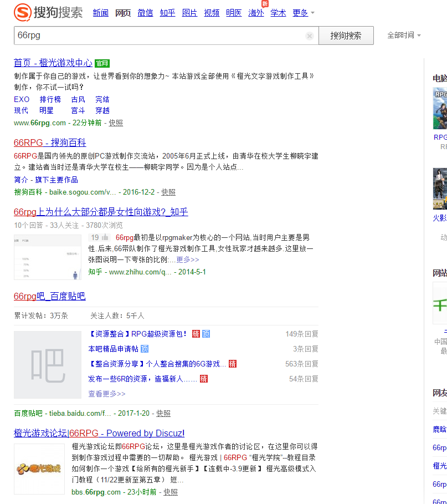Click the 搜狗搜索 search button
This screenshot has width=447, height=504.
coord(346,35)
